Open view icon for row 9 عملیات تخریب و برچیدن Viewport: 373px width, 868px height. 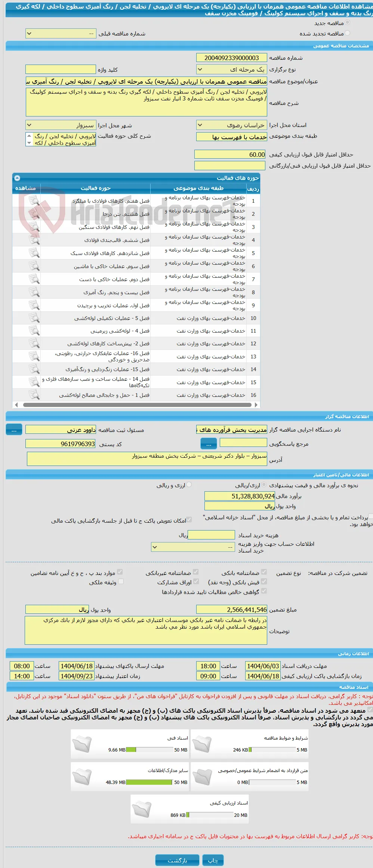(x=34, y=305)
